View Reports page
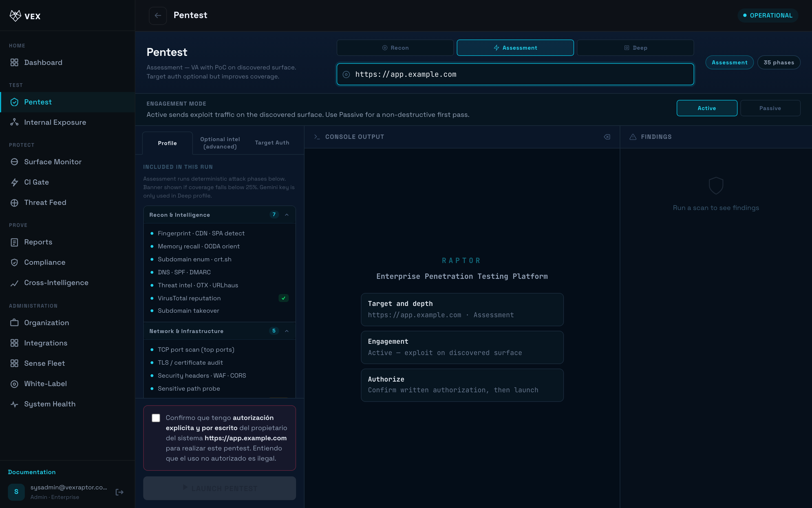The image size is (812, 508). (x=67, y=242)
